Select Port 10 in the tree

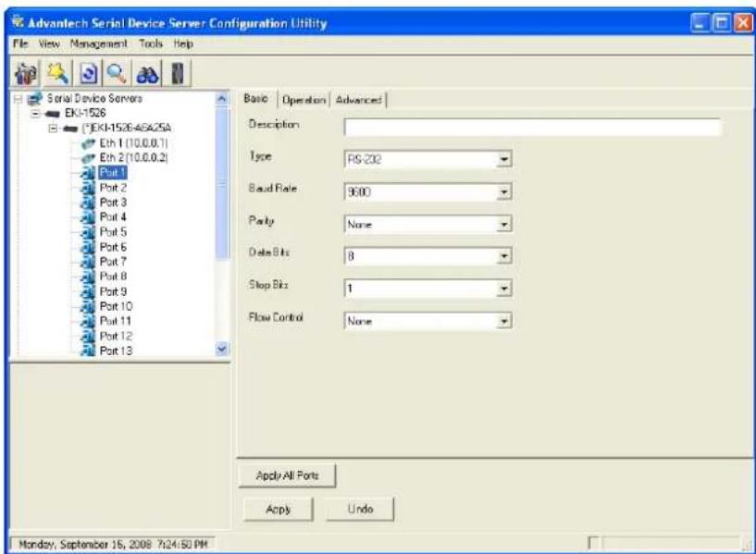tap(116, 306)
